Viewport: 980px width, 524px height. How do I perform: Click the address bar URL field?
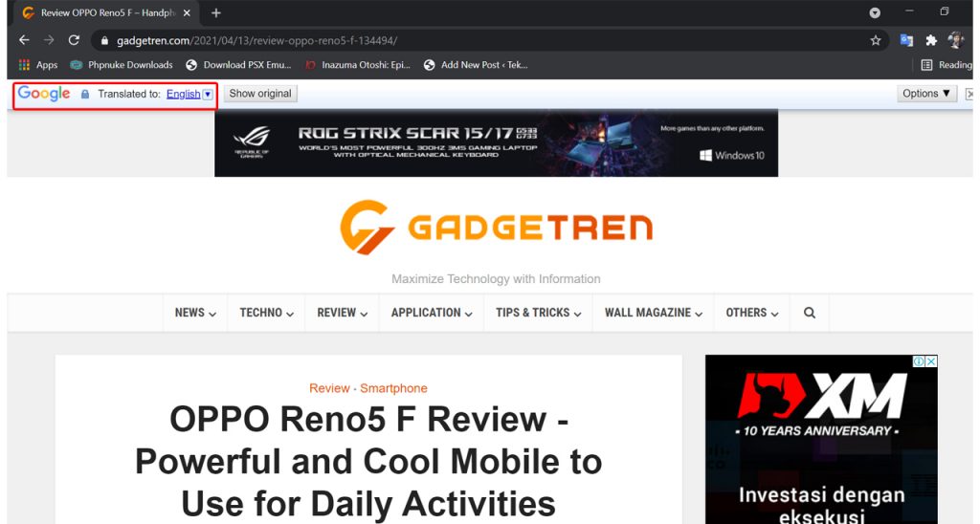tap(479, 40)
